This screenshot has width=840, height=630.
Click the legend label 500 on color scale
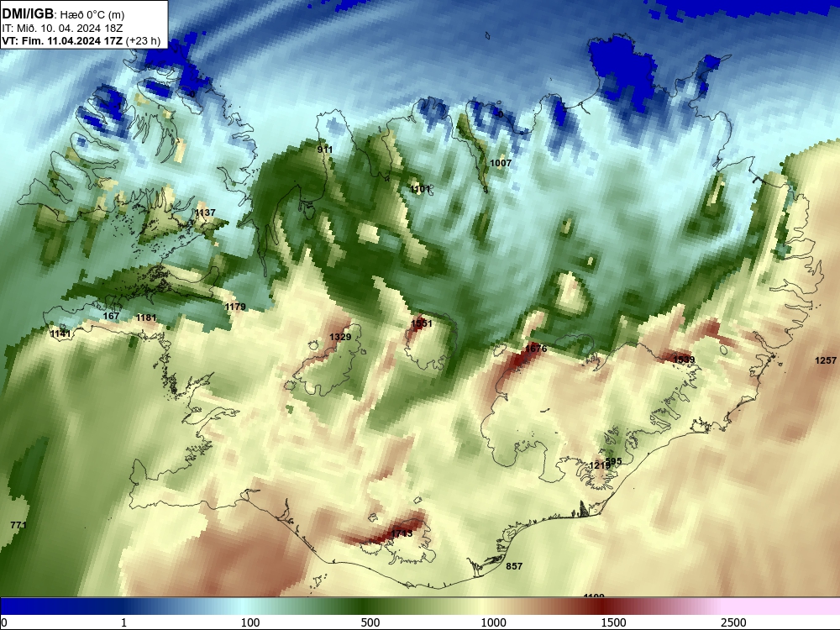pos(370,622)
